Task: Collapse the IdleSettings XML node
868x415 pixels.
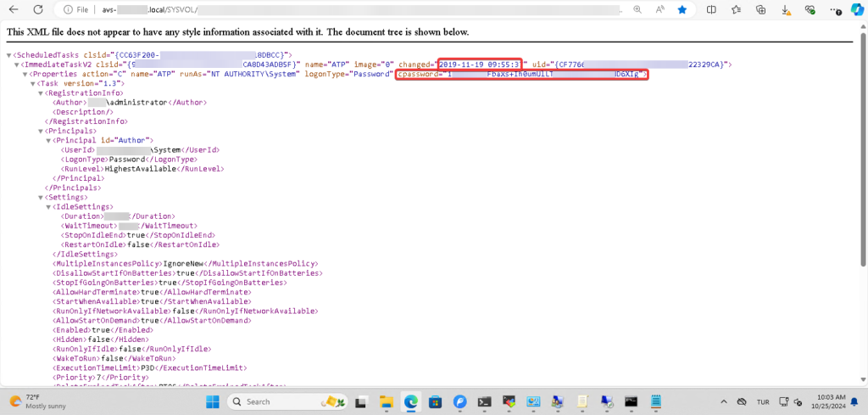Action: [49, 207]
